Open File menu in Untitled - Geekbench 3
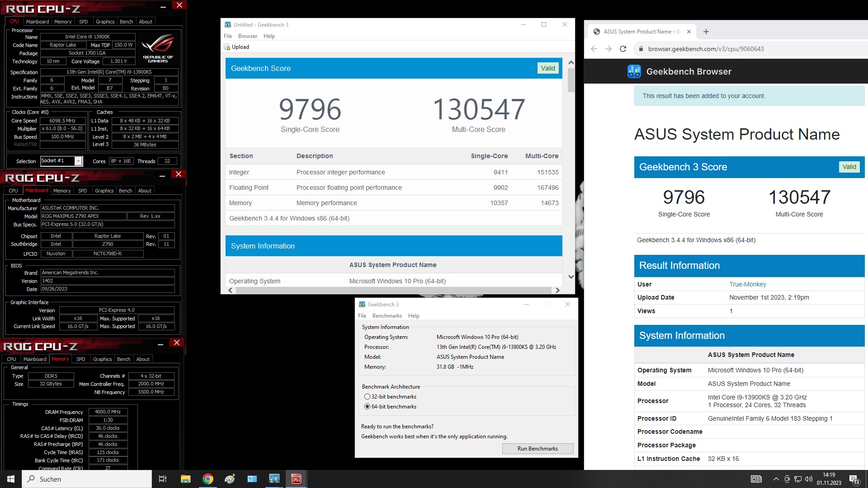868x488 pixels. 228,36
